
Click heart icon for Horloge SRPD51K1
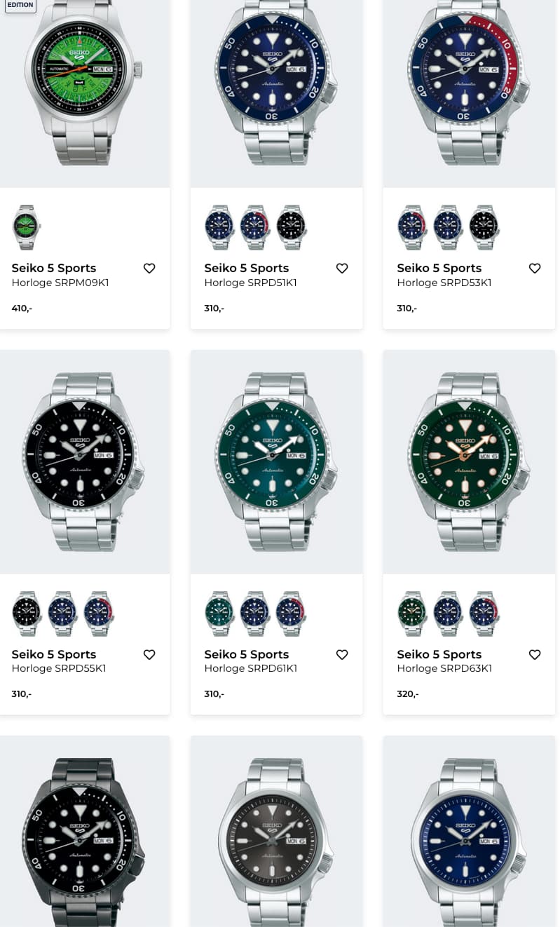[342, 269]
